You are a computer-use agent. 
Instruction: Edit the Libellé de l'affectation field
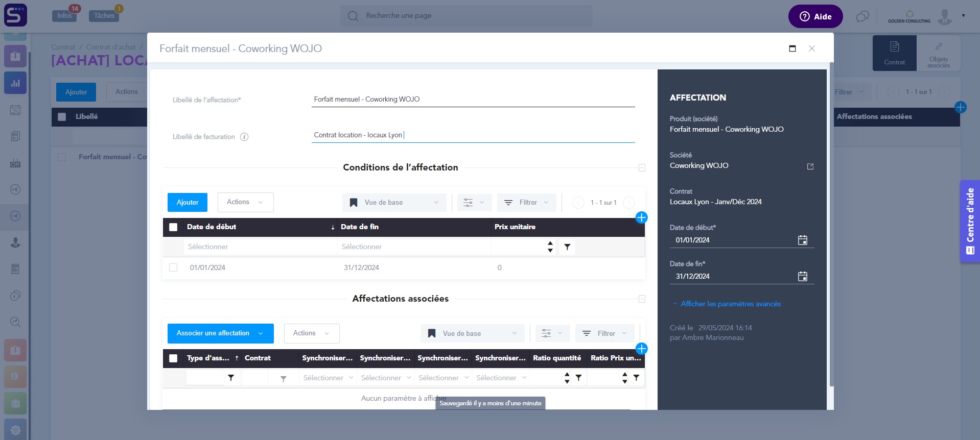pyautogui.click(x=473, y=100)
